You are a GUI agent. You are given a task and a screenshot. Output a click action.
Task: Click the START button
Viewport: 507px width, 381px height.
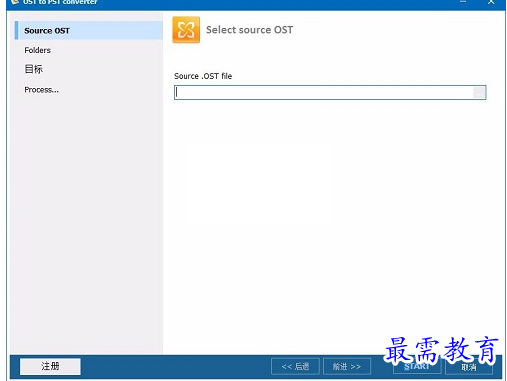pyautogui.click(x=417, y=367)
